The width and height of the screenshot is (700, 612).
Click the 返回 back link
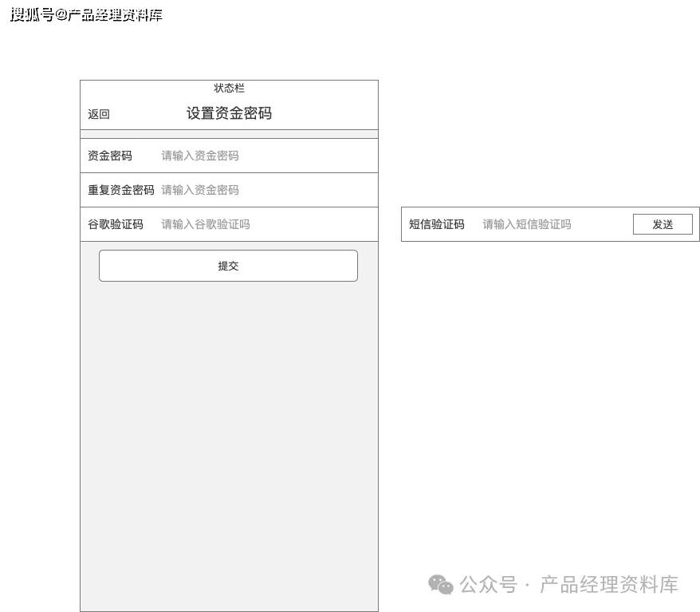[x=97, y=114]
